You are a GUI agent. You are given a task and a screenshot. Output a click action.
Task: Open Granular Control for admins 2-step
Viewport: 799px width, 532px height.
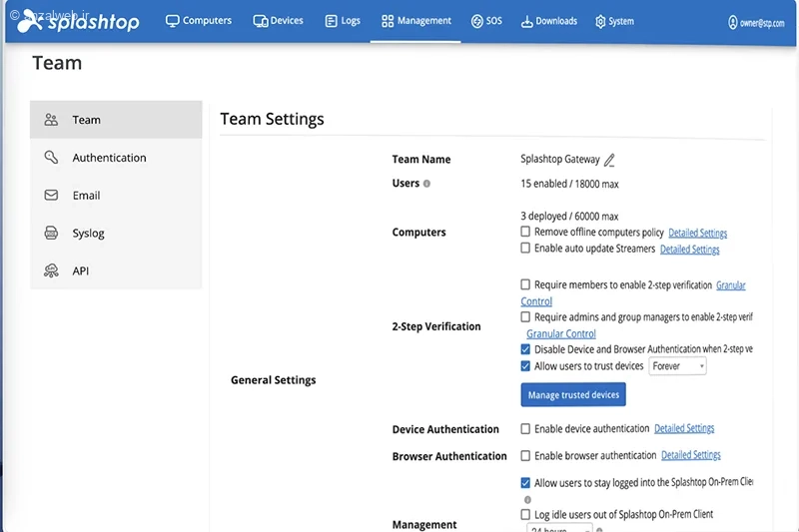pos(561,334)
